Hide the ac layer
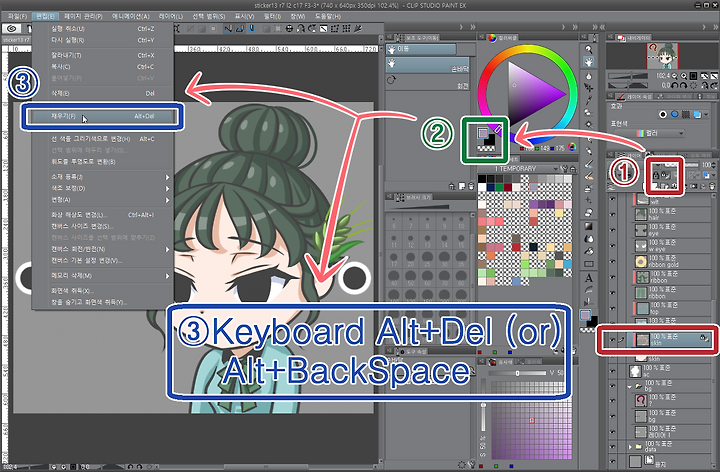Image resolution: width=720 pixels, height=472 pixels. click(612, 371)
